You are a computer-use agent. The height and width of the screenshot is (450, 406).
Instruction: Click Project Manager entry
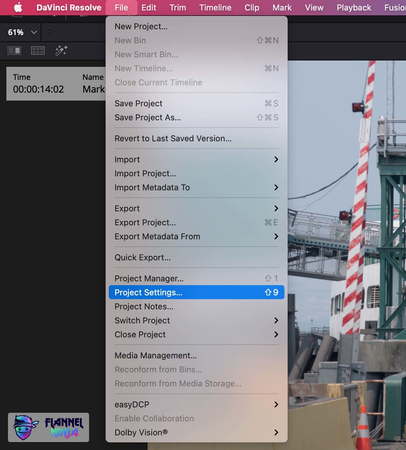click(x=196, y=278)
